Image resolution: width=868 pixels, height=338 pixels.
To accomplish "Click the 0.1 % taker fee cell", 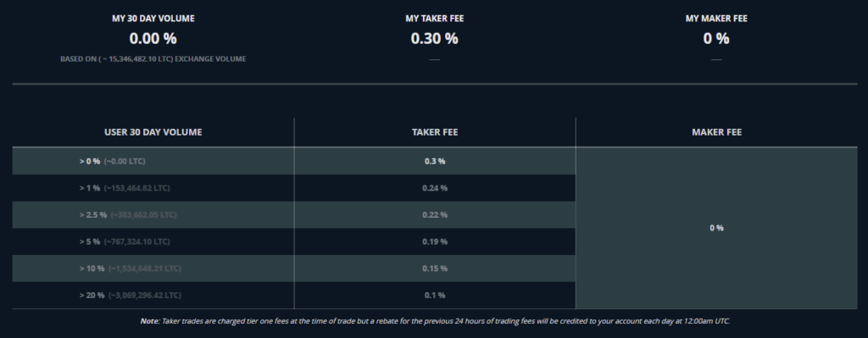I will click(435, 296).
